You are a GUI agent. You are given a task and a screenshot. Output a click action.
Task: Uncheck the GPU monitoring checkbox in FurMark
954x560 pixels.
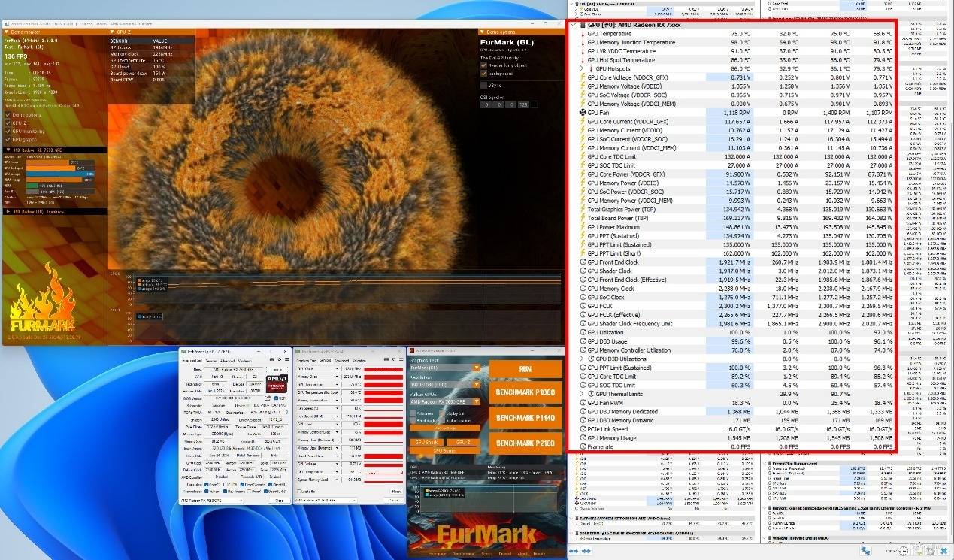point(8,131)
